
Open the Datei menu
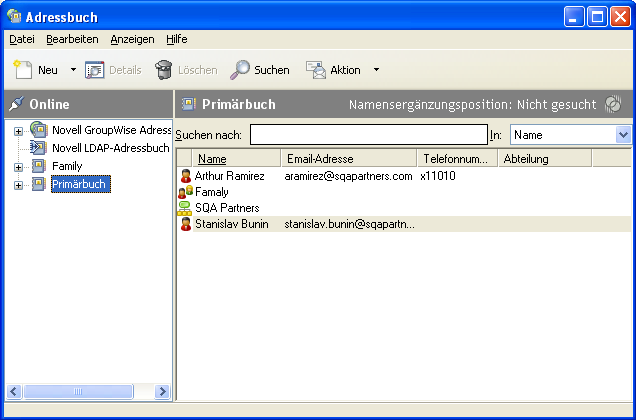click(x=22, y=39)
